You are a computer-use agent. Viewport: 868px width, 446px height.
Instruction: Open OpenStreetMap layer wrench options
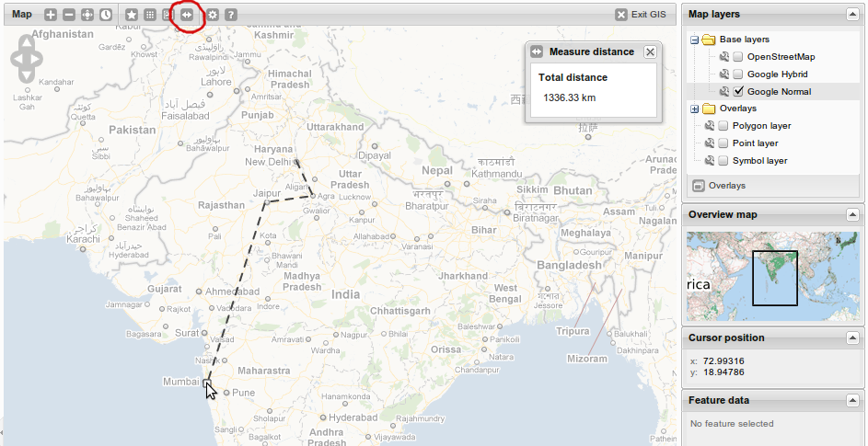tap(724, 56)
